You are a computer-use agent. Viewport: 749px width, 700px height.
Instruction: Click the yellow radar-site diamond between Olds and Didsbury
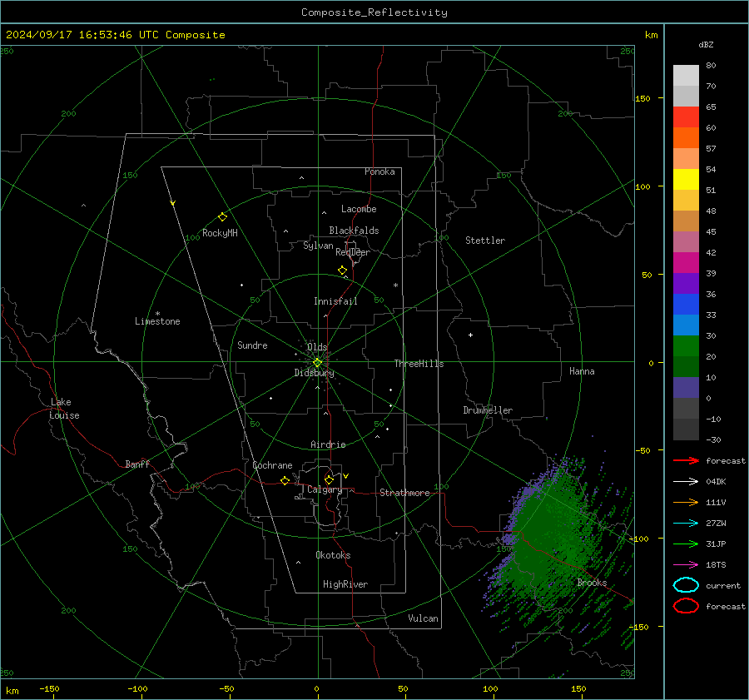click(x=317, y=363)
